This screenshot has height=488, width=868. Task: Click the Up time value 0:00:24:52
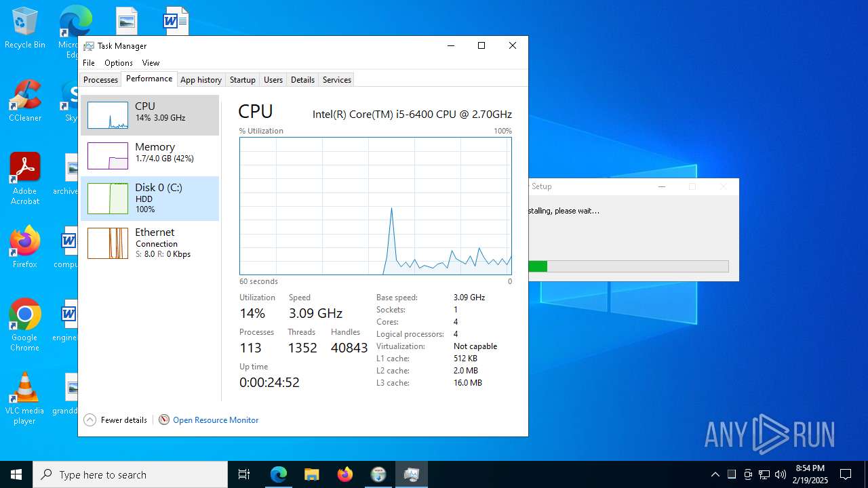269,382
